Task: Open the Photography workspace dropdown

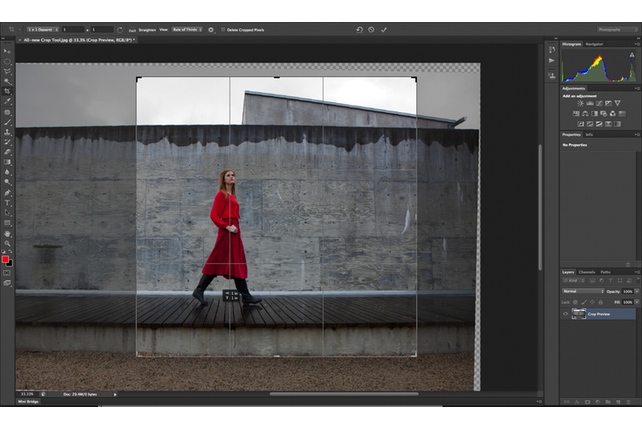Action: (617, 29)
